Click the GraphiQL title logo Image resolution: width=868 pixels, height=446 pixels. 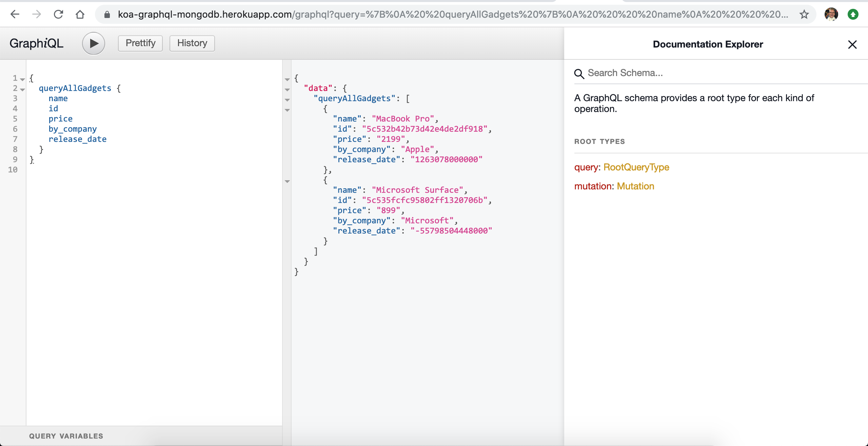coord(37,43)
